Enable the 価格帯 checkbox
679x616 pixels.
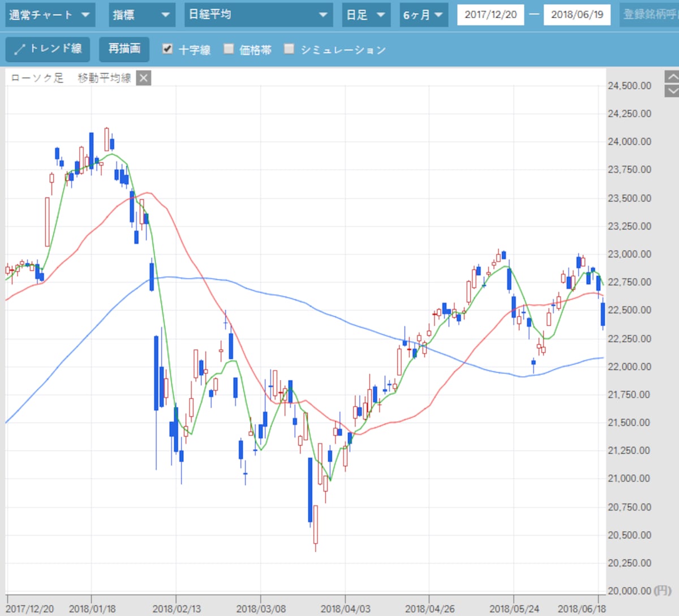click(229, 49)
